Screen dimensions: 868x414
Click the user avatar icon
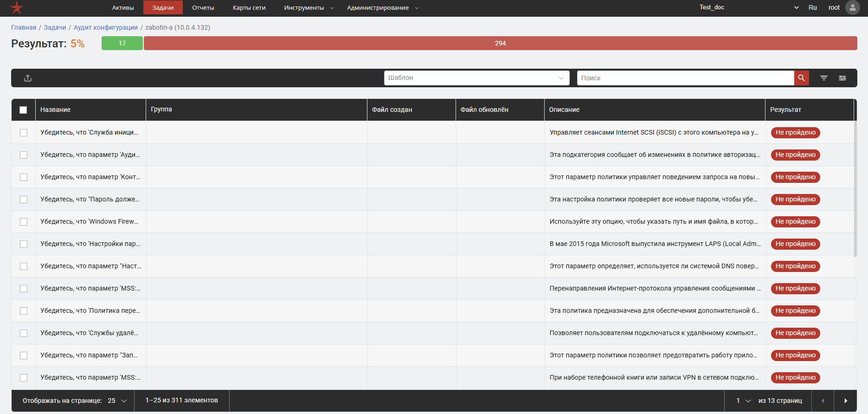point(852,7)
